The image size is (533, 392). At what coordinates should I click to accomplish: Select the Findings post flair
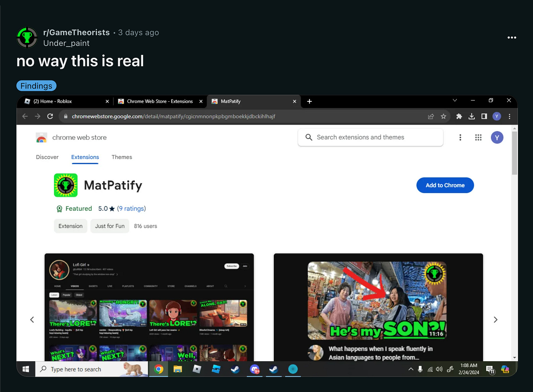(36, 86)
